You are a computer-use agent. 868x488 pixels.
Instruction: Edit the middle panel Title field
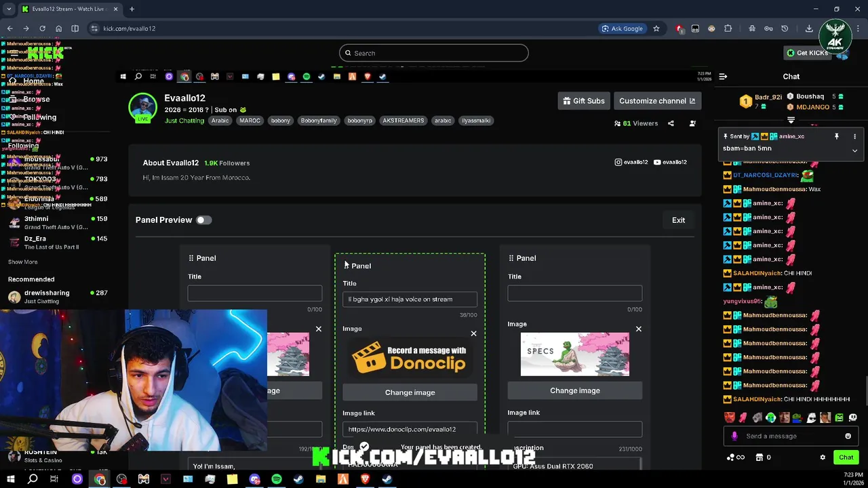click(410, 299)
